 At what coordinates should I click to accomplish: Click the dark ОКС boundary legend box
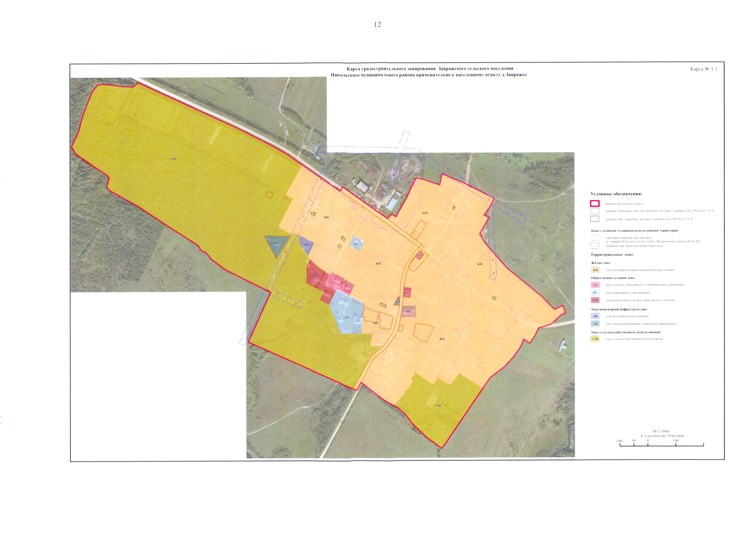(595, 219)
